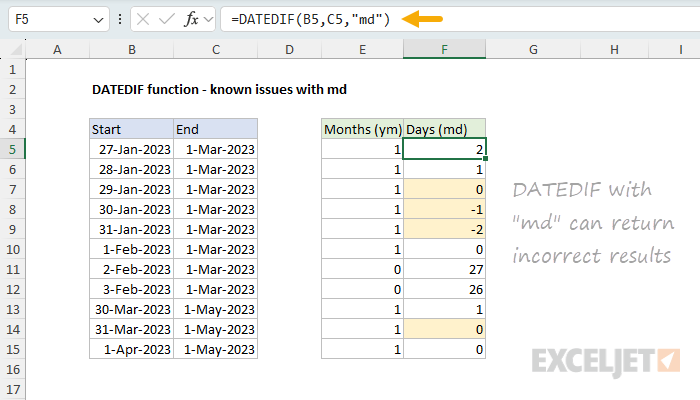Select the 'End' header cell
Image resolution: width=700 pixels, height=400 pixels.
pyautogui.click(x=216, y=129)
